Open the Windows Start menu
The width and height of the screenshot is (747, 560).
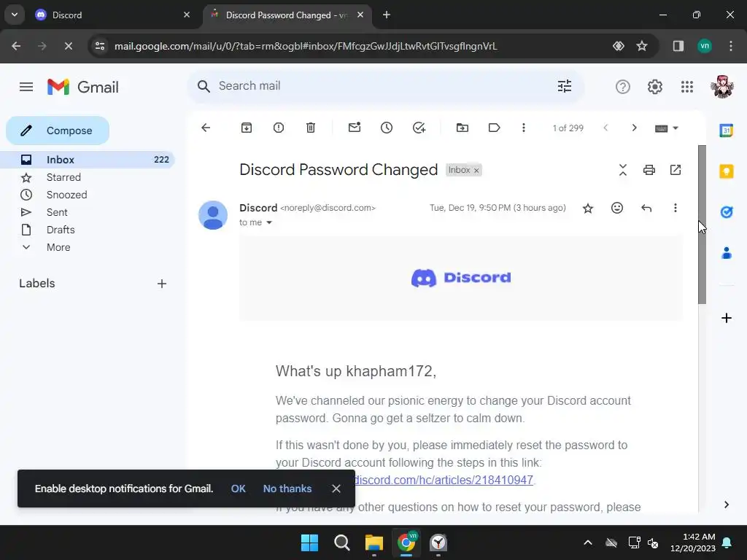(309, 542)
